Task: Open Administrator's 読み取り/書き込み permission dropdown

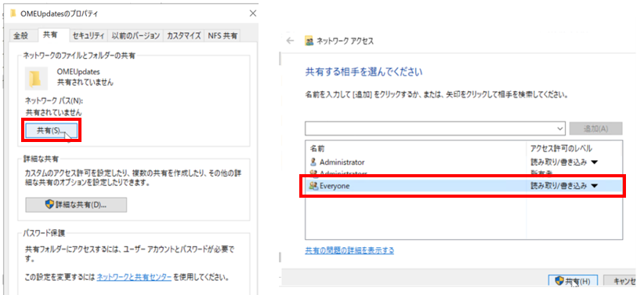Action: coord(595,162)
